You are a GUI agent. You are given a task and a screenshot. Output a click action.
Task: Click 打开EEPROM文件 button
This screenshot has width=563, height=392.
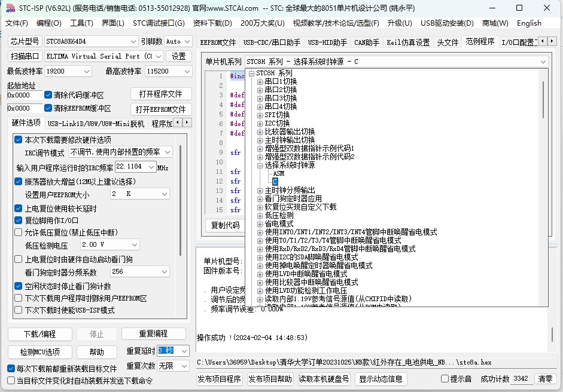point(161,109)
